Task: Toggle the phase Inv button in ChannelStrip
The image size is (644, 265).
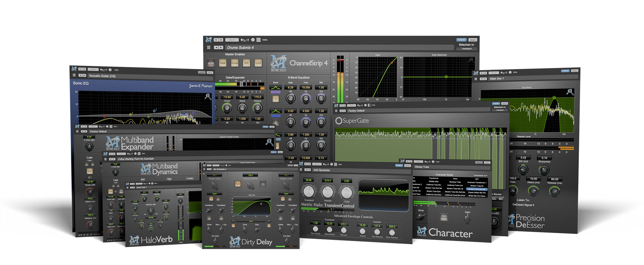Action: (x=211, y=63)
